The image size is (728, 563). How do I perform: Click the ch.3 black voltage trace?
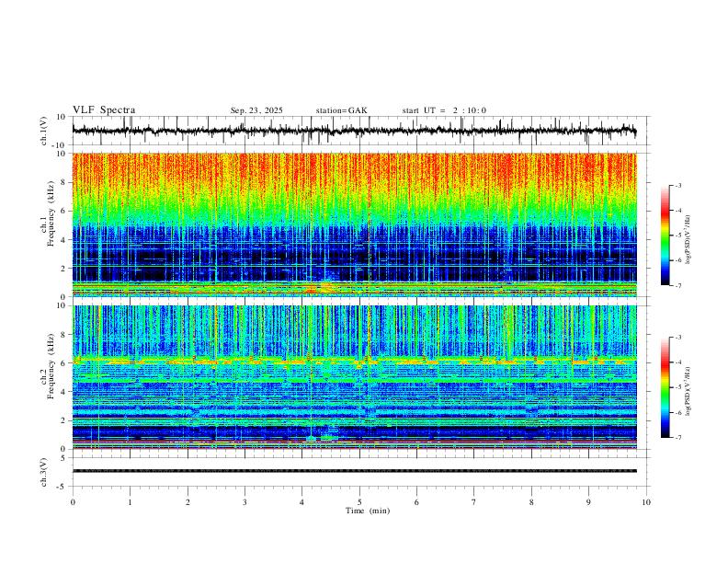click(x=354, y=471)
